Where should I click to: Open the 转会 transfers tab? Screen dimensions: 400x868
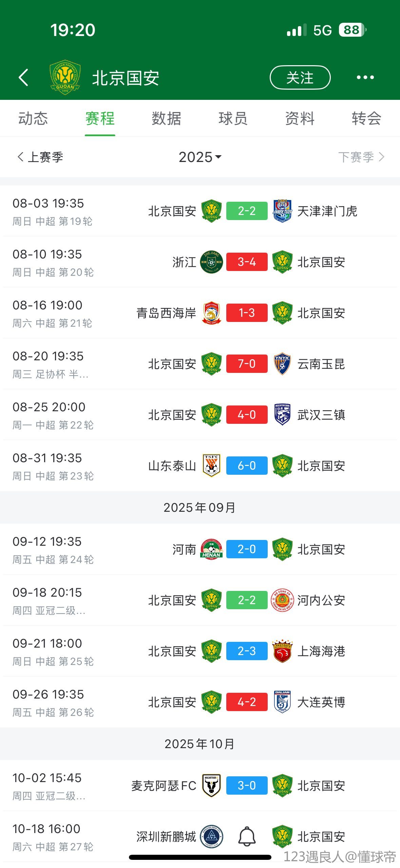point(366,119)
